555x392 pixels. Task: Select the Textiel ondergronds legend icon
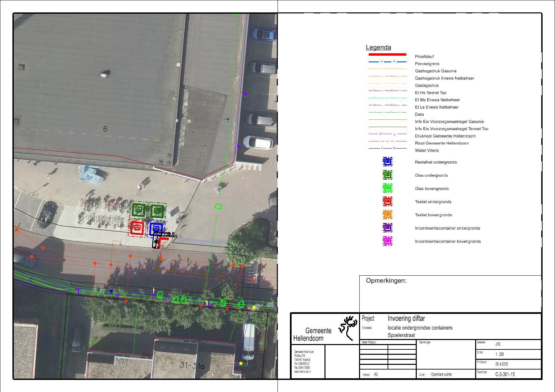pos(387,202)
